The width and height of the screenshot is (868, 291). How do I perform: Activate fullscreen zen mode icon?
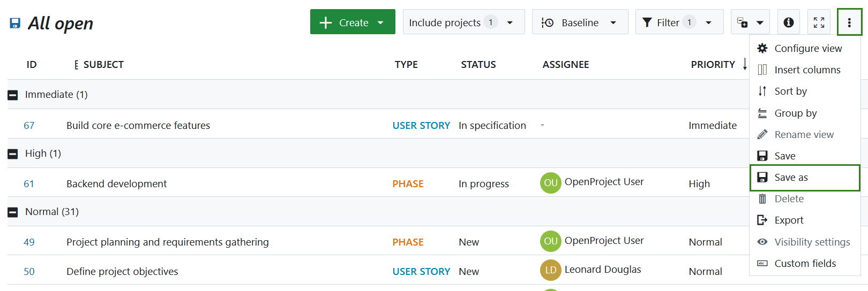coord(819,22)
